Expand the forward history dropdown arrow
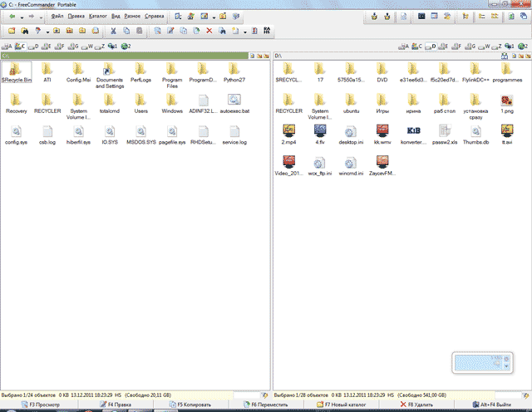Screen dimensions: 532x412 coord(41,16)
